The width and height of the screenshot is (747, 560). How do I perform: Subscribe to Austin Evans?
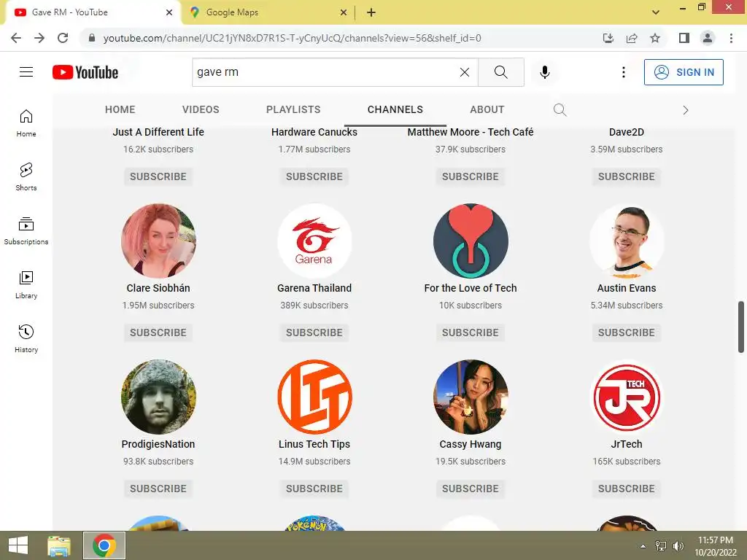click(627, 332)
